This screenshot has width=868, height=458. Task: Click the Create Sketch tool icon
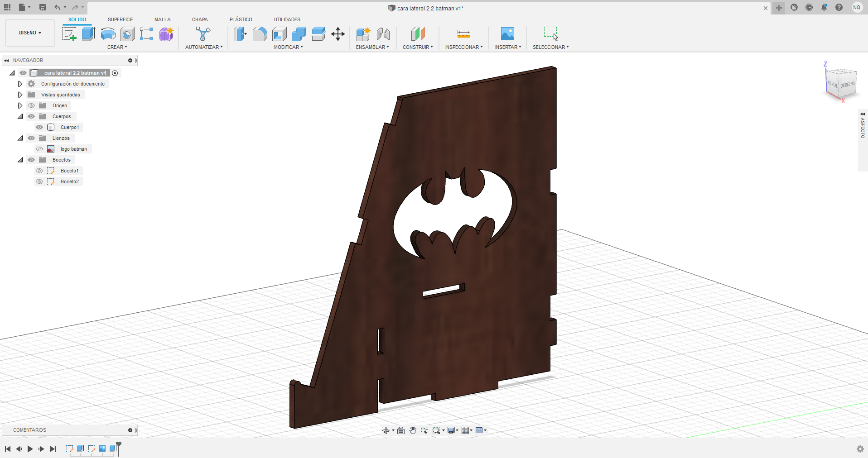pyautogui.click(x=69, y=34)
